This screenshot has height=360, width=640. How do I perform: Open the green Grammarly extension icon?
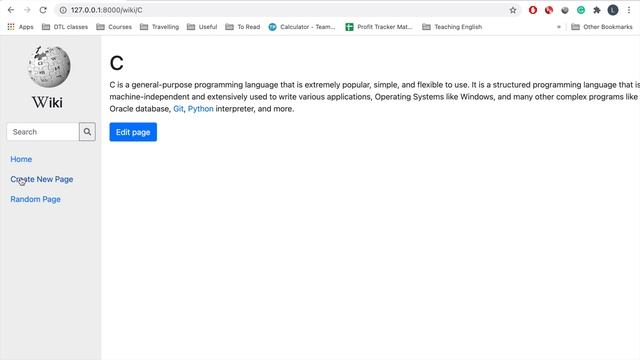[580, 10]
